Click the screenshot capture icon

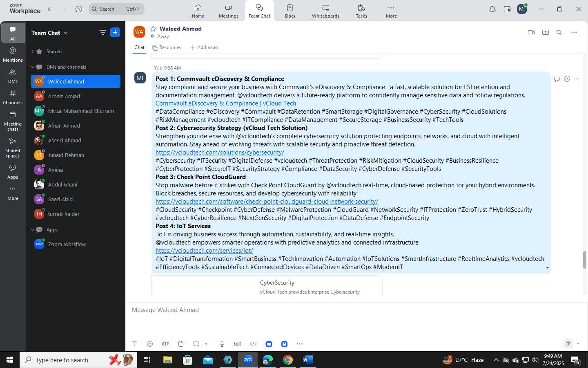coord(196,344)
